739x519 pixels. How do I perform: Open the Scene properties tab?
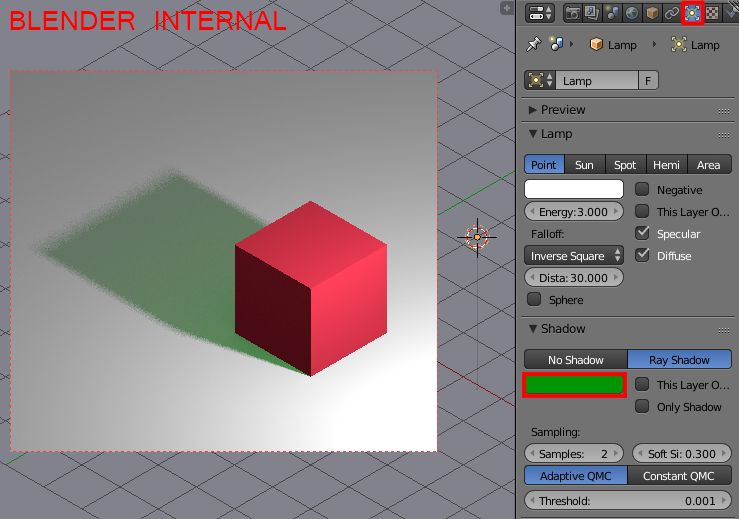pyautogui.click(x=612, y=13)
